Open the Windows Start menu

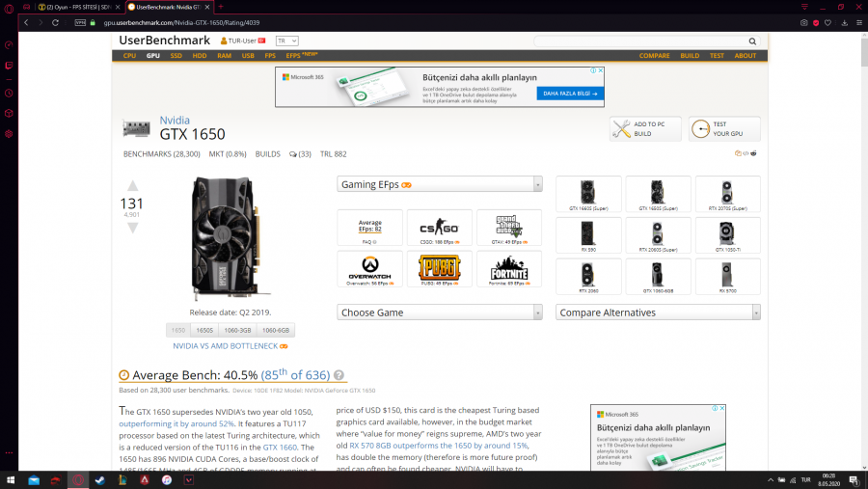11,480
